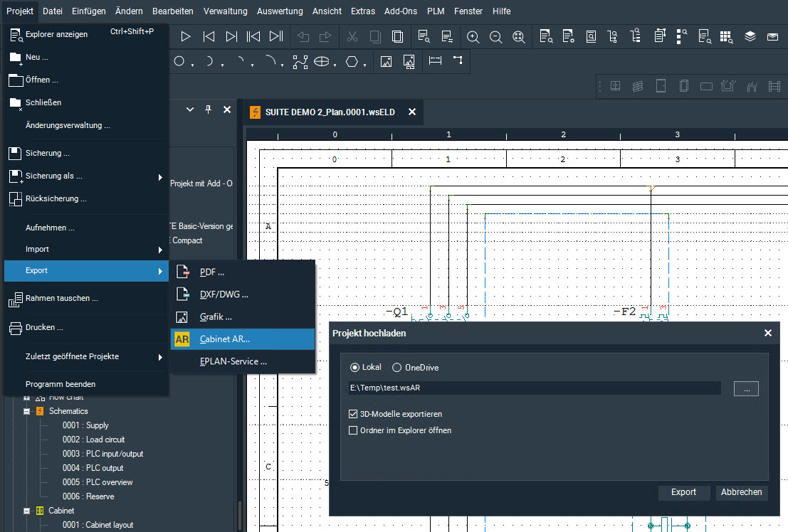Image resolution: width=788 pixels, height=532 pixels.
Task: Click the insert image icon
Action: point(386,62)
